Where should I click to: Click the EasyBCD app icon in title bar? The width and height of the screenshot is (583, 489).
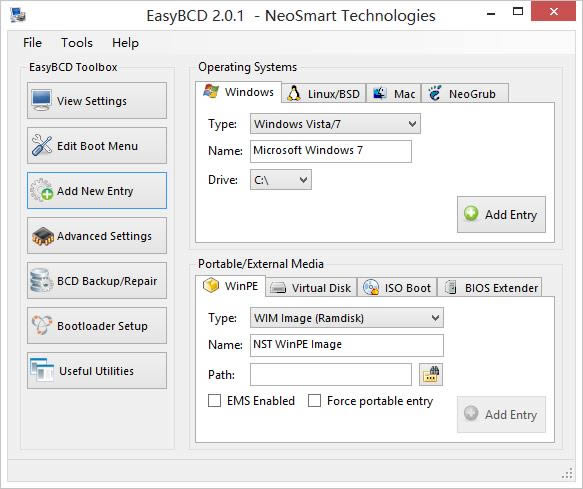[17, 15]
